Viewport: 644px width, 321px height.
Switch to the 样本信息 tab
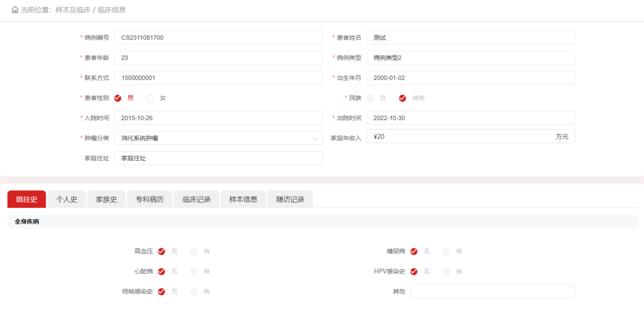pyautogui.click(x=244, y=199)
